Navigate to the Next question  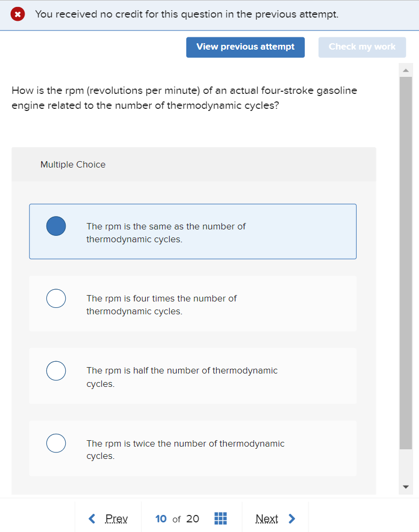pyautogui.click(x=267, y=518)
